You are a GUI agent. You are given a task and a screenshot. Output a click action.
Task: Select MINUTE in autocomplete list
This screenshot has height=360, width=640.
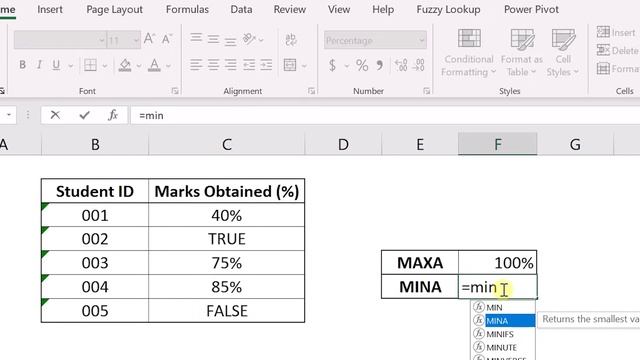503,347
